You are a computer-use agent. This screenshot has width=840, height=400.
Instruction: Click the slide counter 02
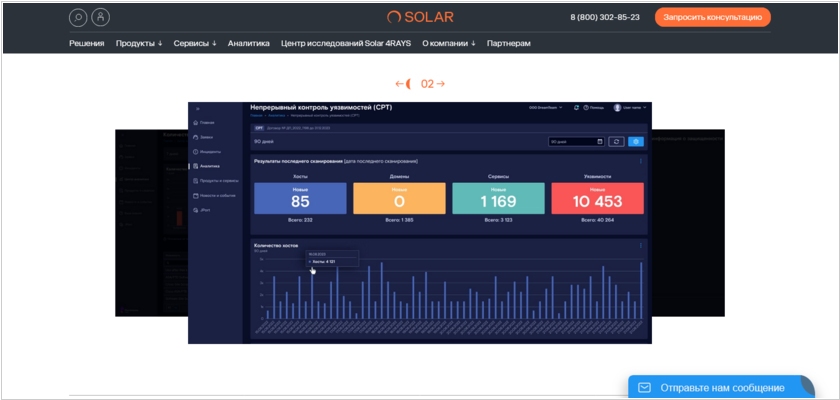coord(427,84)
